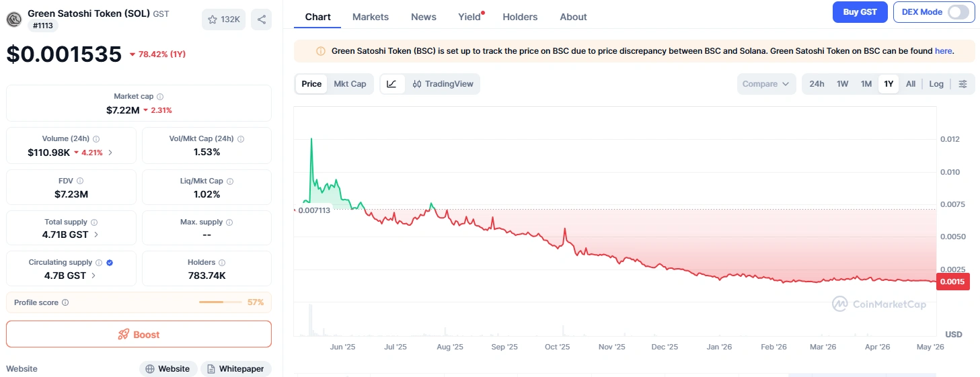Set chart range to All

(911, 84)
